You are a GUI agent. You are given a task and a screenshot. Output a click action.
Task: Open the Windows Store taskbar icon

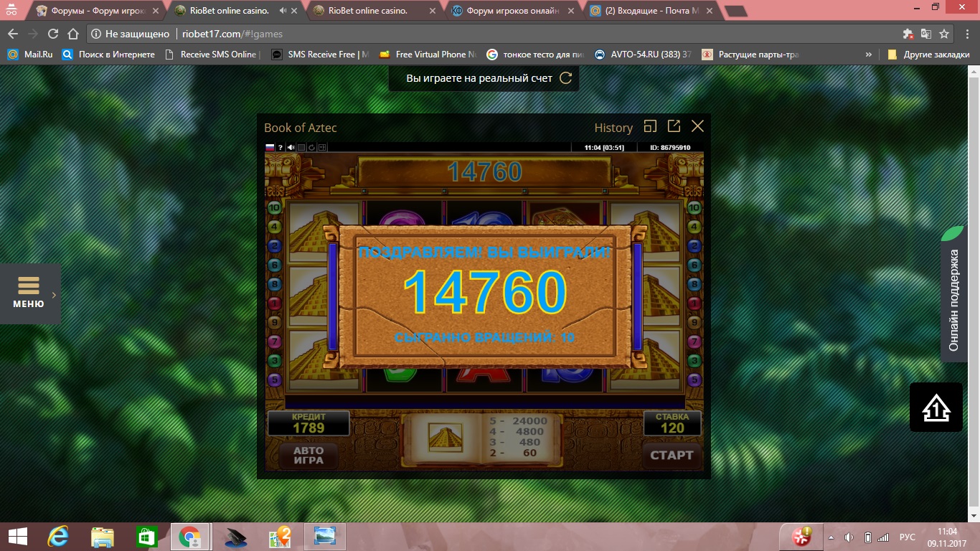pos(146,537)
